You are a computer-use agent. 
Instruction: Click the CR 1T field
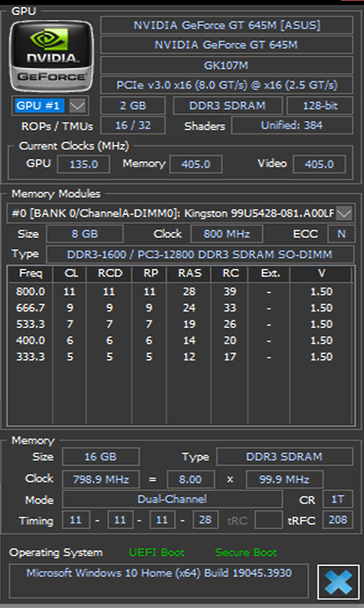[338, 499]
